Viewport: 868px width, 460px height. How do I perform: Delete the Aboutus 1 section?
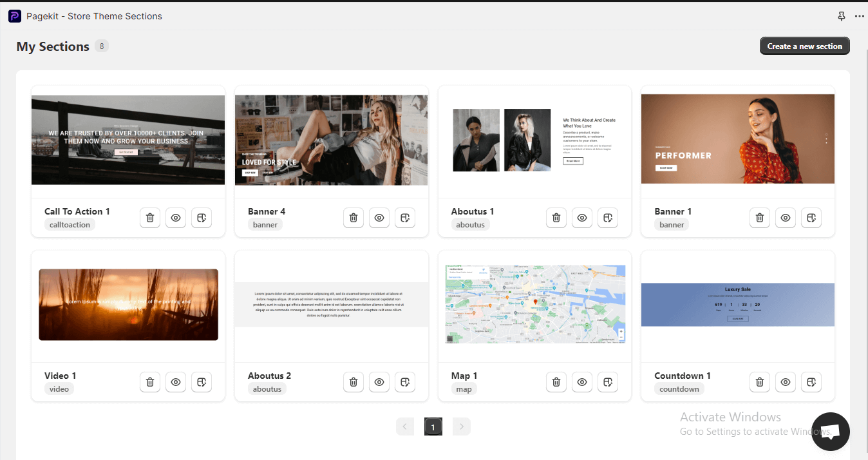(556, 218)
